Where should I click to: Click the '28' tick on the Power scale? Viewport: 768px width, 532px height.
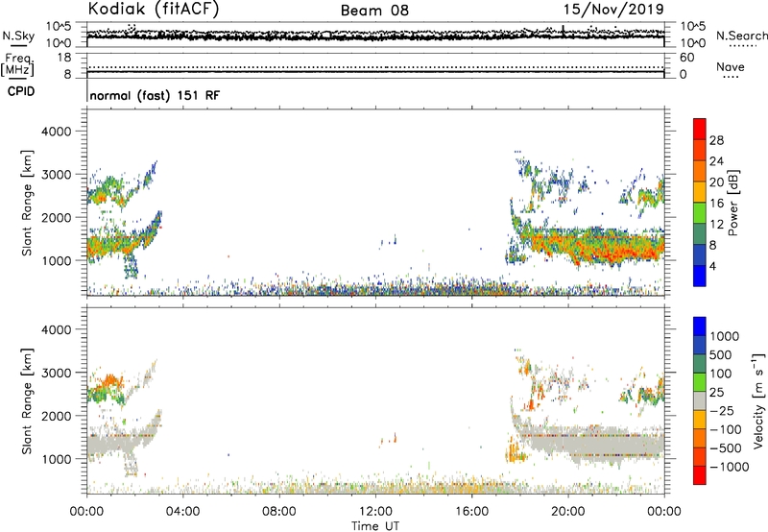point(716,140)
